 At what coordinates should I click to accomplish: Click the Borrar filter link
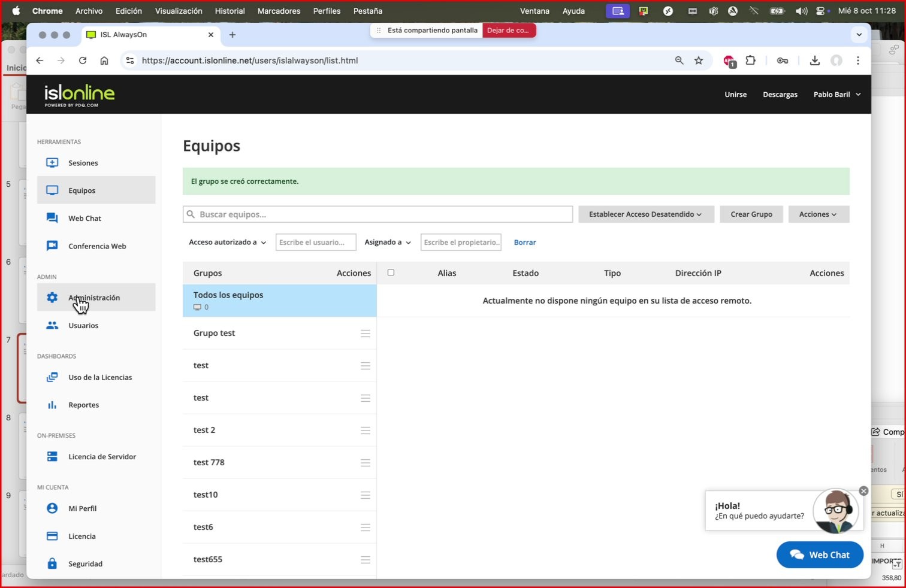(524, 243)
